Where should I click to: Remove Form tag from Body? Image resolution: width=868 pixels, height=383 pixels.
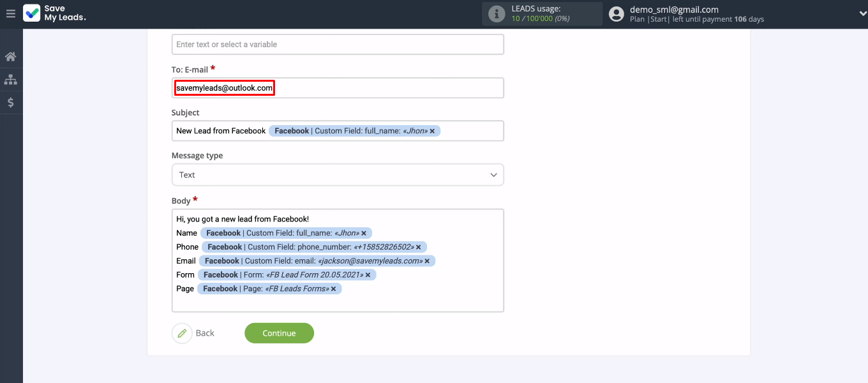click(368, 275)
